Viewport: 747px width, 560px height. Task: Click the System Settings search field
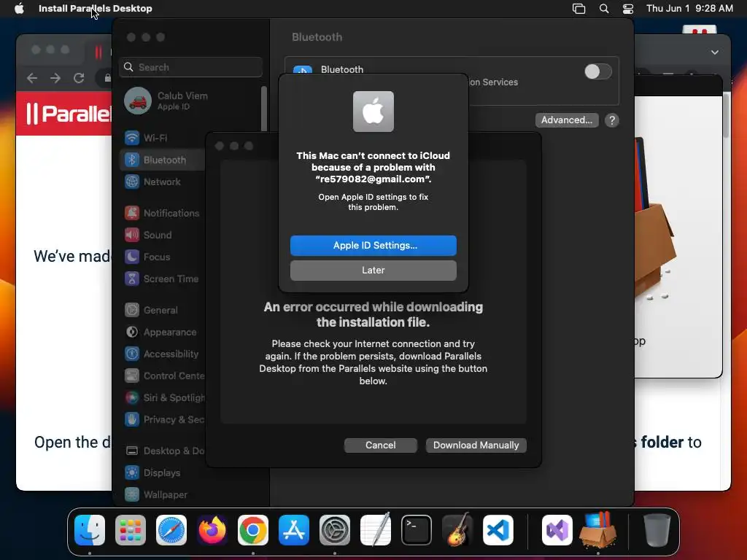click(190, 67)
